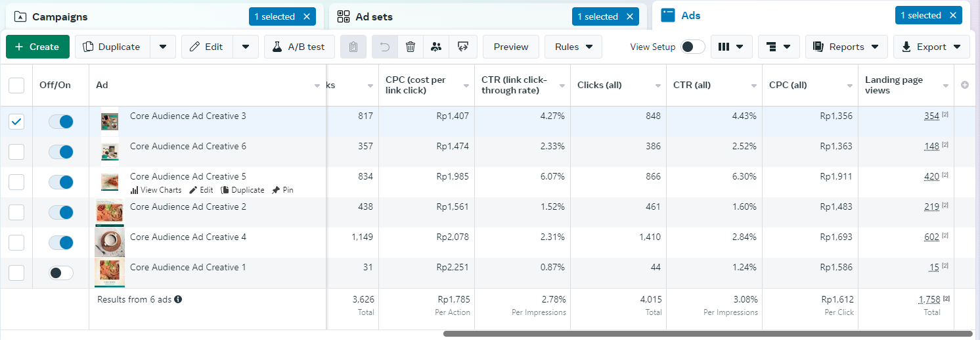Turn on Core Audience Ad Creative 1
Image resolution: width=980 pixels, height=340 pixels.
[61, 273]
